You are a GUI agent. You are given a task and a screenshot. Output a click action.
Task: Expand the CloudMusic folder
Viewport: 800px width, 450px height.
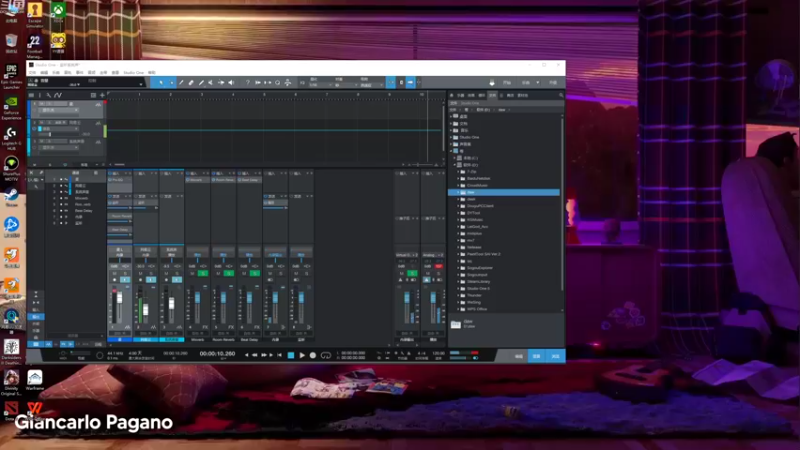pyautogui.click(x=458, y=186)
